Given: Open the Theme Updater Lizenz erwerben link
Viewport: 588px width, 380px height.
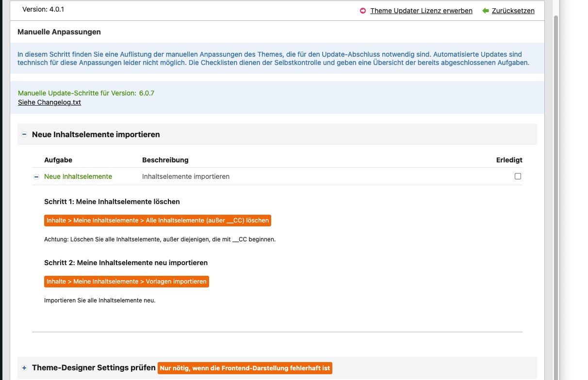Looking at the screenshot, I should [x=421, y=11].
